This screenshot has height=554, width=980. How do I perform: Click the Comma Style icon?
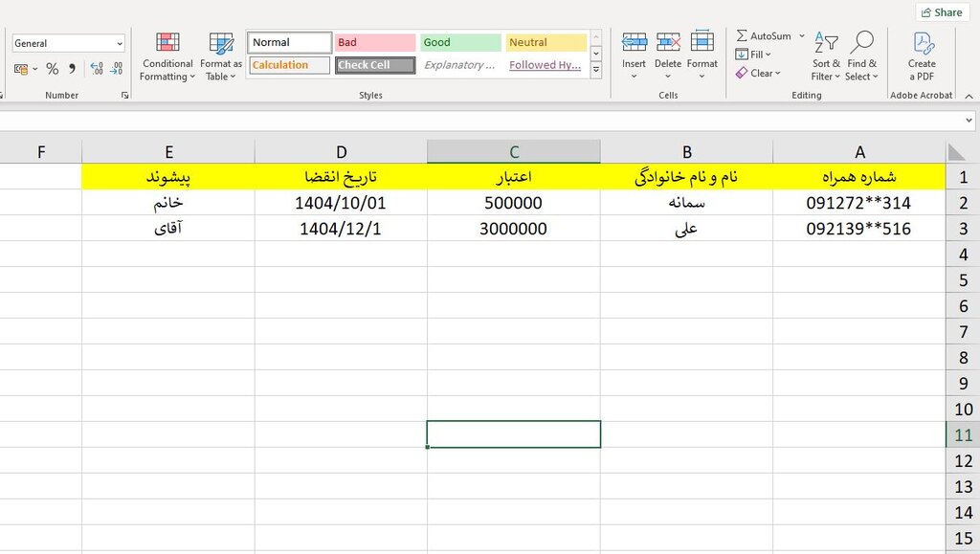coord(72,69)
